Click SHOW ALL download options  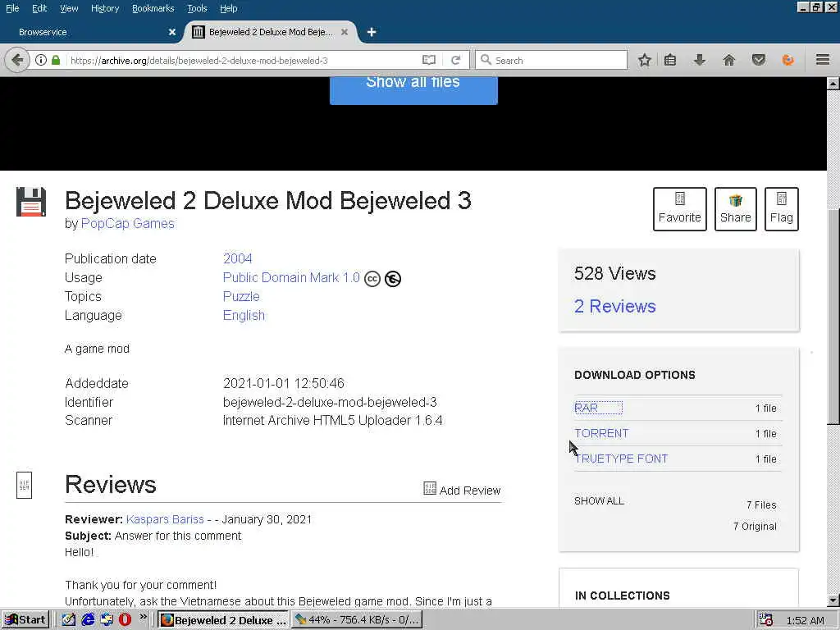point(599,501)
